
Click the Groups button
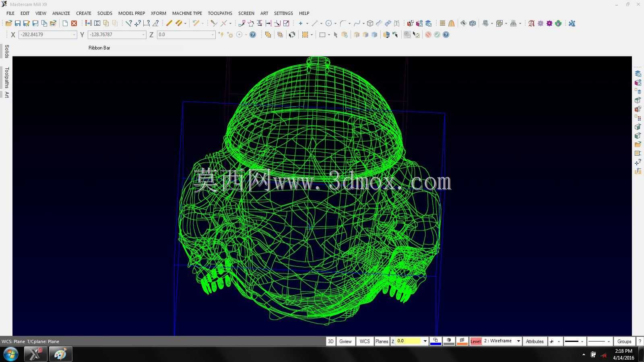(624, 341)
